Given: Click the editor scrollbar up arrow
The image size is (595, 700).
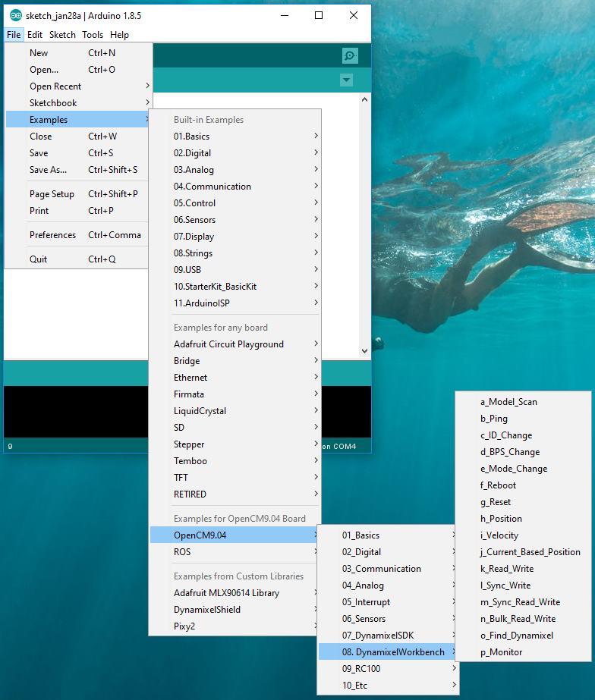Looking at the screenshot, I should point(364,99).
